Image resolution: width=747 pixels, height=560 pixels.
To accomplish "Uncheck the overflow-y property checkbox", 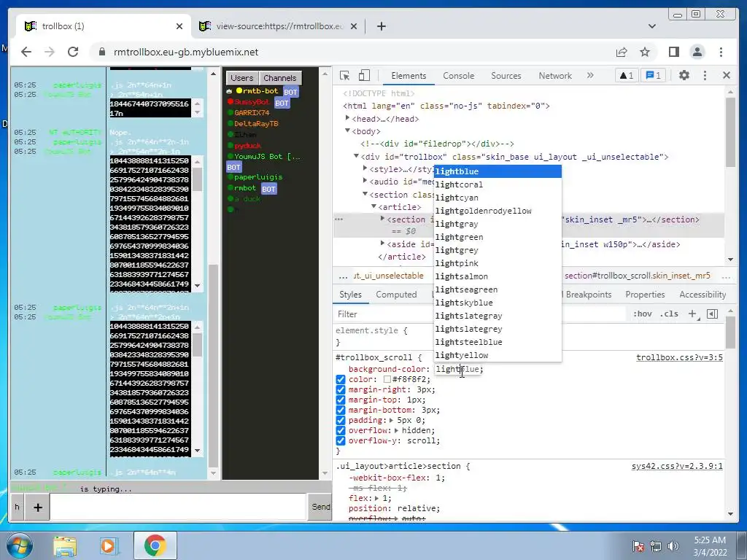I will click(340, 441).
